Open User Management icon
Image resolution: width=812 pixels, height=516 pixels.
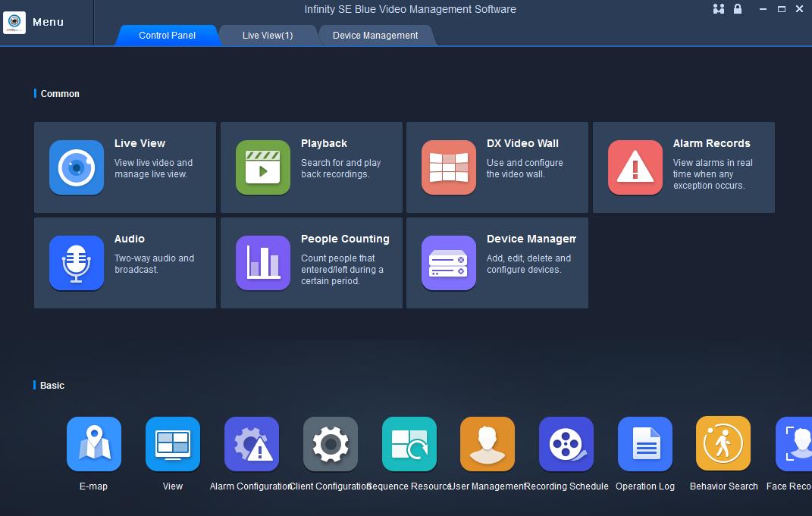488,444
